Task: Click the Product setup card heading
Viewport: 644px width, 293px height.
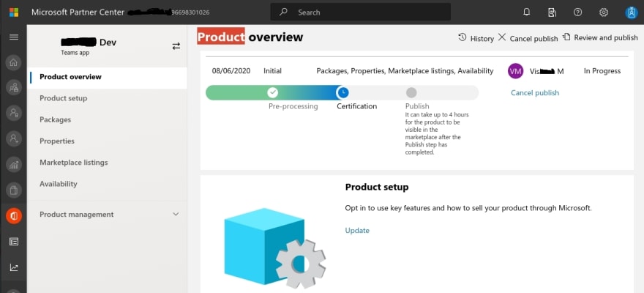Action: (377, 188)
